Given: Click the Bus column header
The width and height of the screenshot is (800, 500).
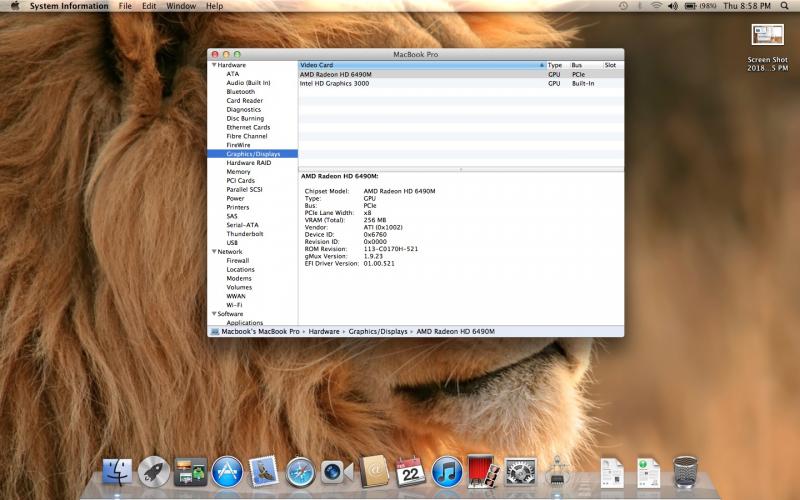Looking at the screenshot, I should coord(586,65).
